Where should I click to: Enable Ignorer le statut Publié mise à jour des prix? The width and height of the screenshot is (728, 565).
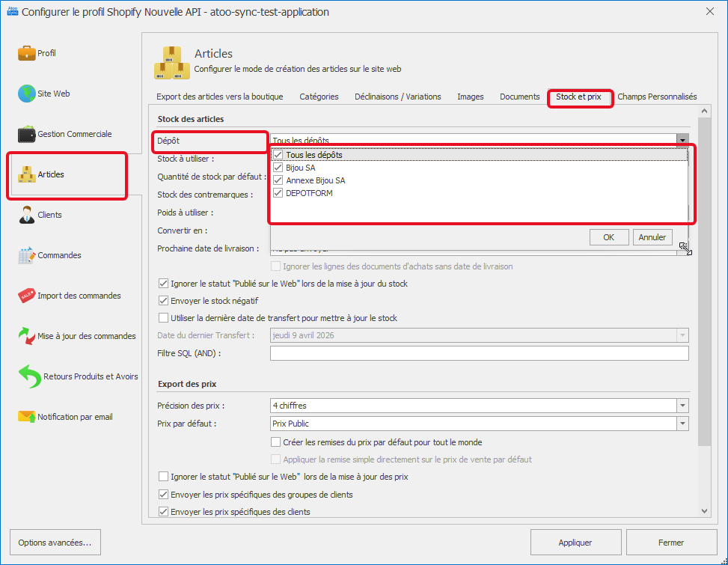coord(163,477)
